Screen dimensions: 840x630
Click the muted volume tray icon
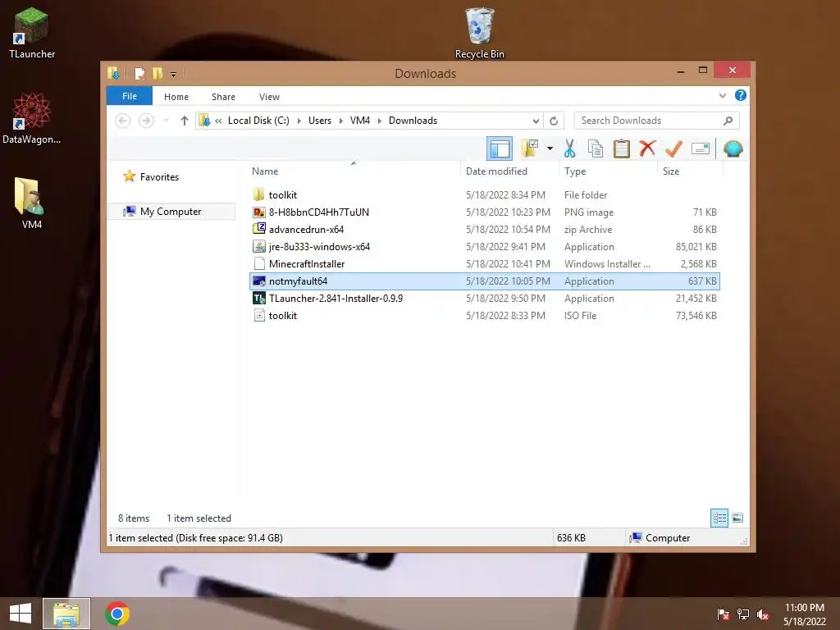[x=763, y=614]
